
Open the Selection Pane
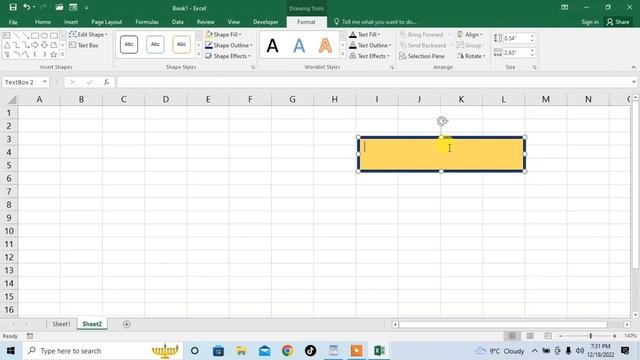coord(422,56)
